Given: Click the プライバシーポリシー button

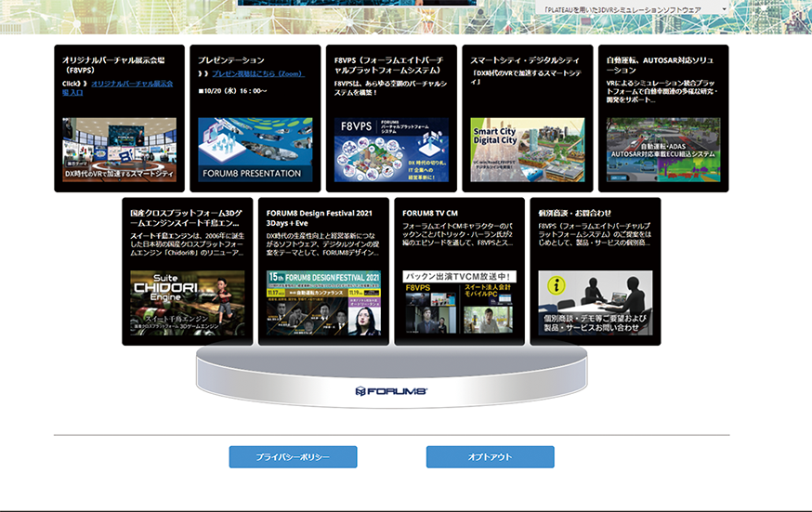Looking at the screenshot, I should point(293,457).
